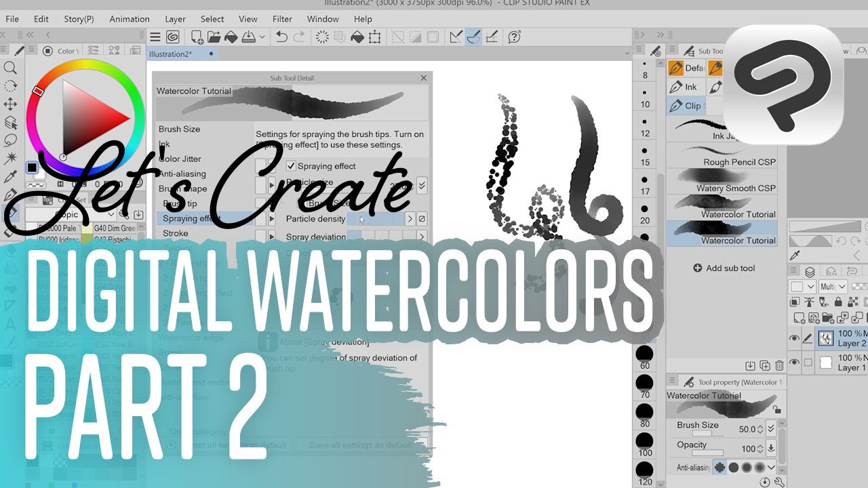Click the Delete sub tool trash icon

tap(779, 365)
